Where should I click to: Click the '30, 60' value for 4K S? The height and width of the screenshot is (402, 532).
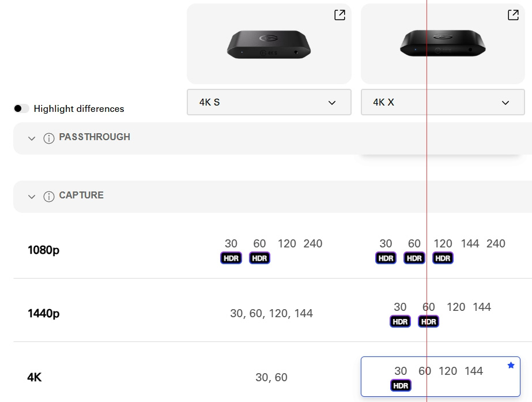pos(271,377)
